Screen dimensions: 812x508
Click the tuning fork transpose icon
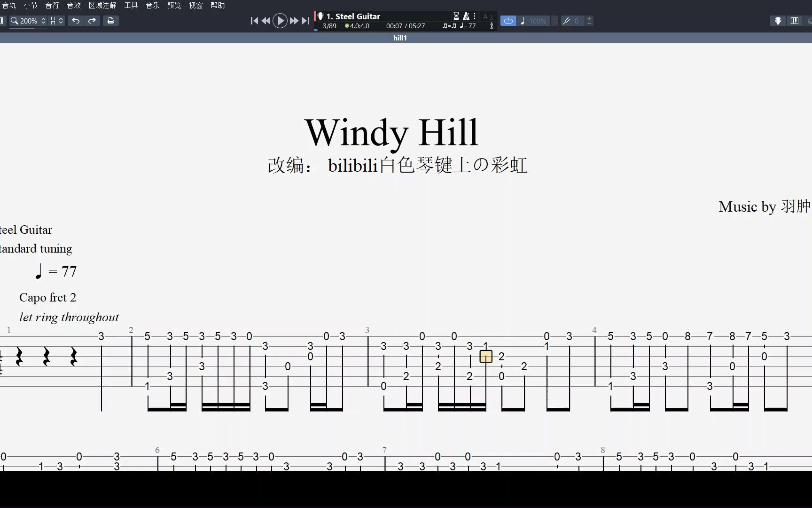[567, 21]
